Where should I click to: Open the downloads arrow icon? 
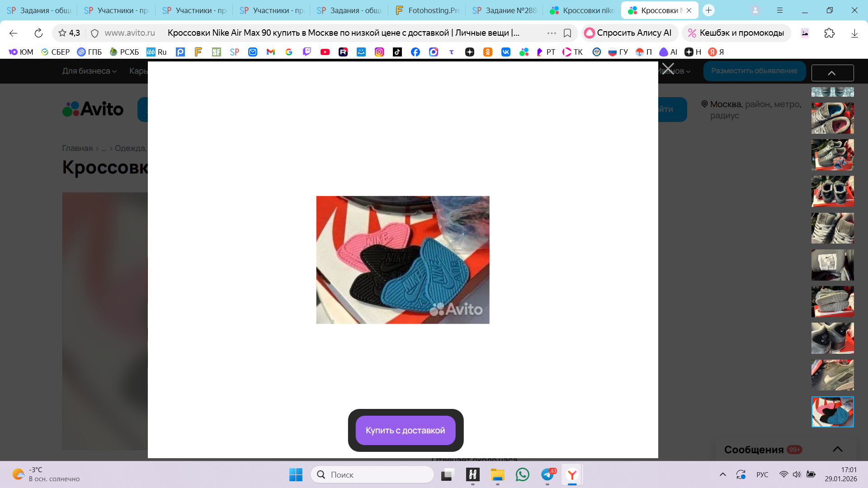click(x=854, y=33)
